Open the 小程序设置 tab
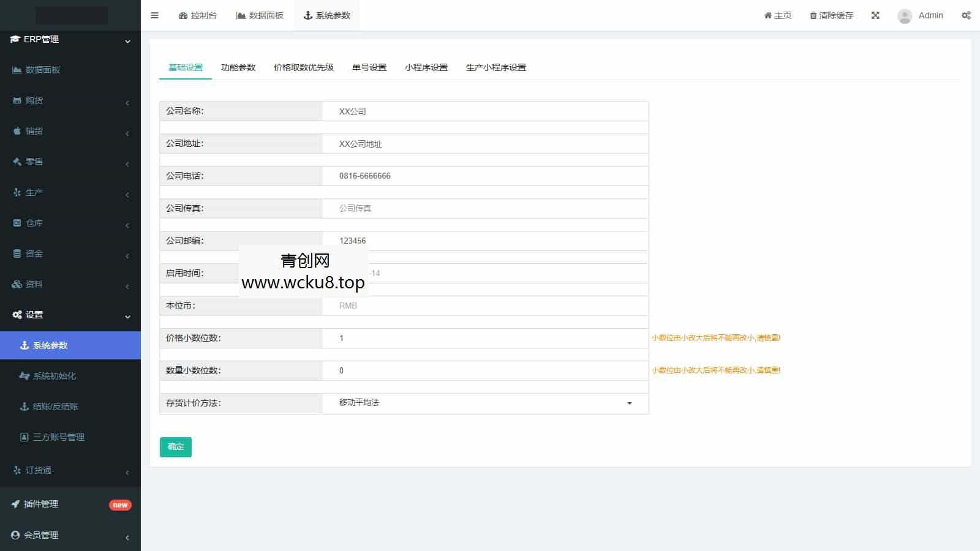 point(427,67)
